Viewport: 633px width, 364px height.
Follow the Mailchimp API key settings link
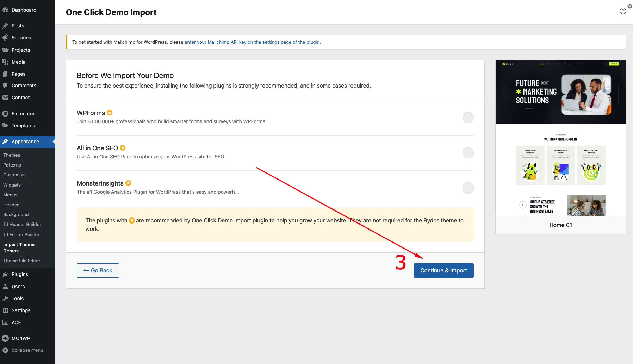pos(252,42)
